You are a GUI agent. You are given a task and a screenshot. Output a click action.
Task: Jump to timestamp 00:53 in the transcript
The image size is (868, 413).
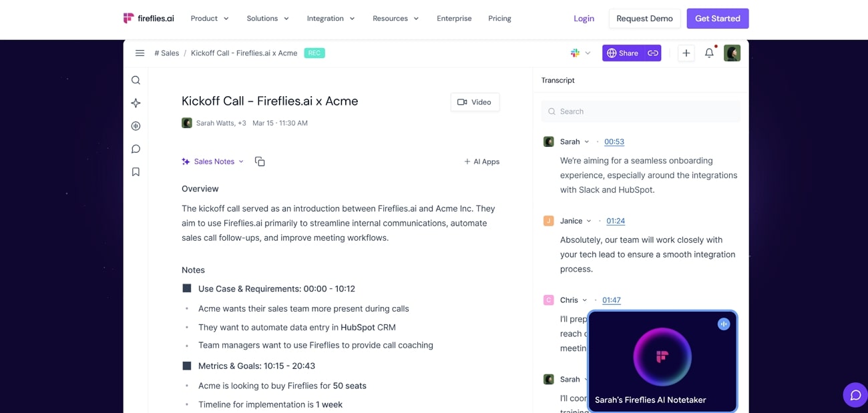pyautogui.click(x=614, y=141)
